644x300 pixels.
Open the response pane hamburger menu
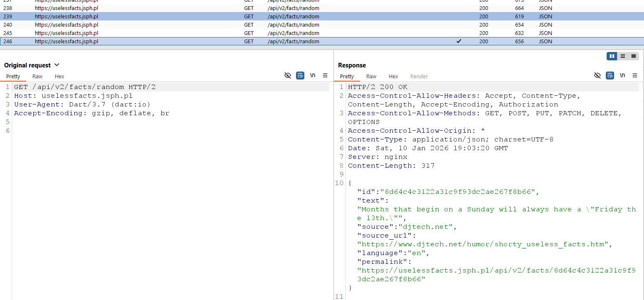[x=635, y=75]
